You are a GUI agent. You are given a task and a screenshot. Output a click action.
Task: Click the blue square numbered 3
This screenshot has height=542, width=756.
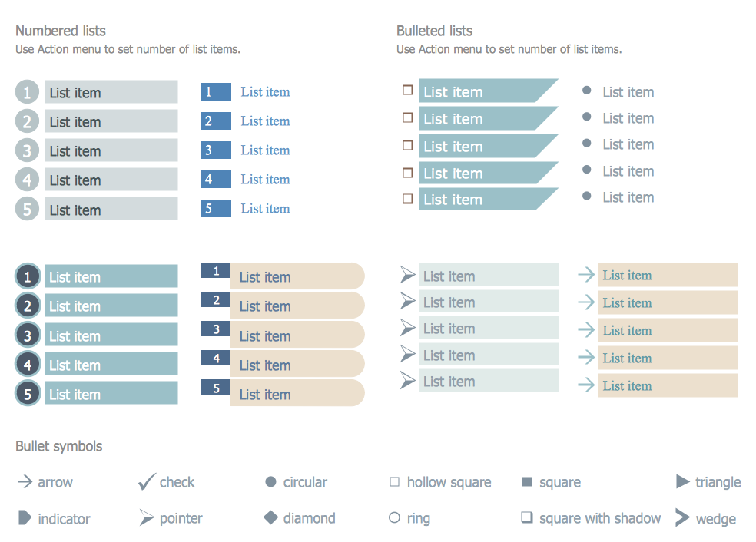click(x=216, y=150)
